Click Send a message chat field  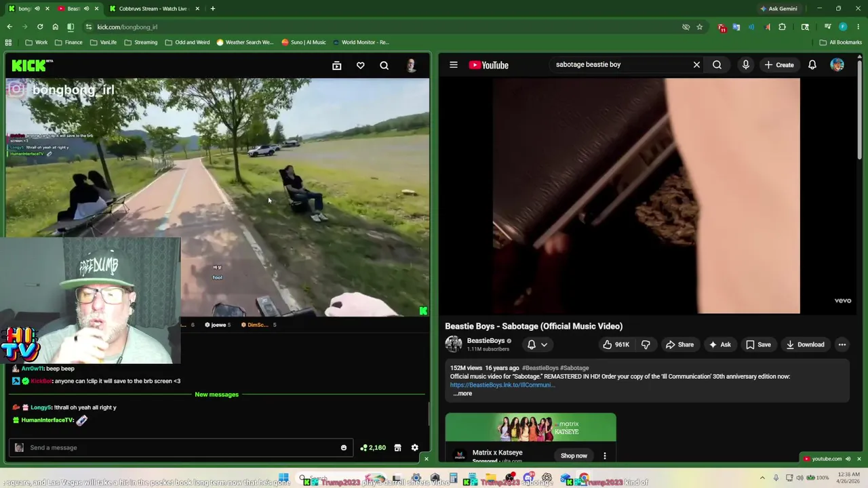coord(182,447)
